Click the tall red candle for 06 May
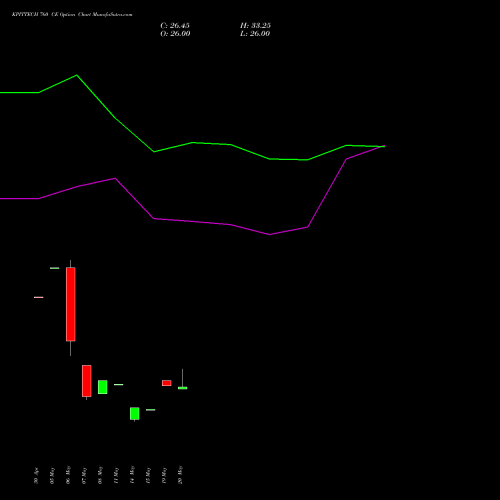Screen dimensions: 500x500 pos(71,304)
